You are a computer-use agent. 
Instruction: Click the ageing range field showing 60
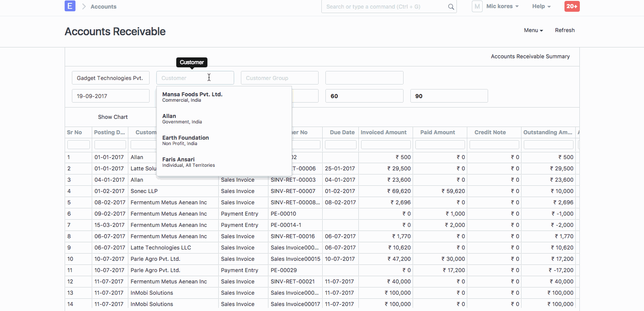[364, 96]
